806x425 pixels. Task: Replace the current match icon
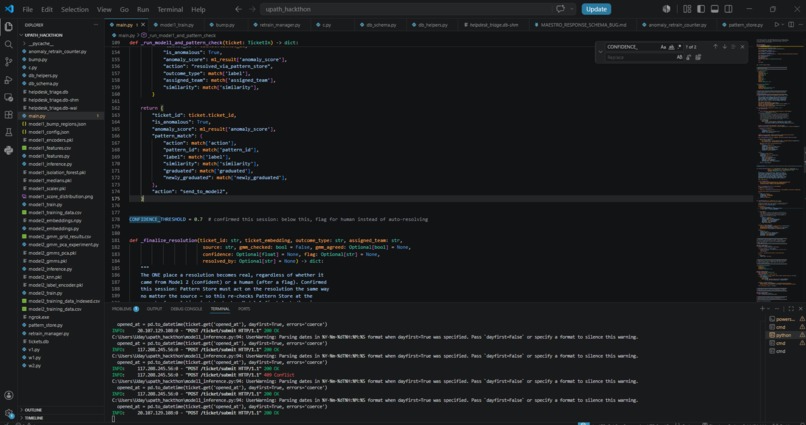coord(688,57)
